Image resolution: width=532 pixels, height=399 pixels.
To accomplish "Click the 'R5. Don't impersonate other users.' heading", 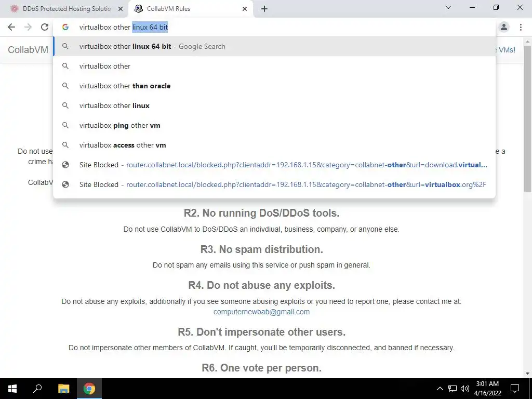I will click(x=262, y=332).
